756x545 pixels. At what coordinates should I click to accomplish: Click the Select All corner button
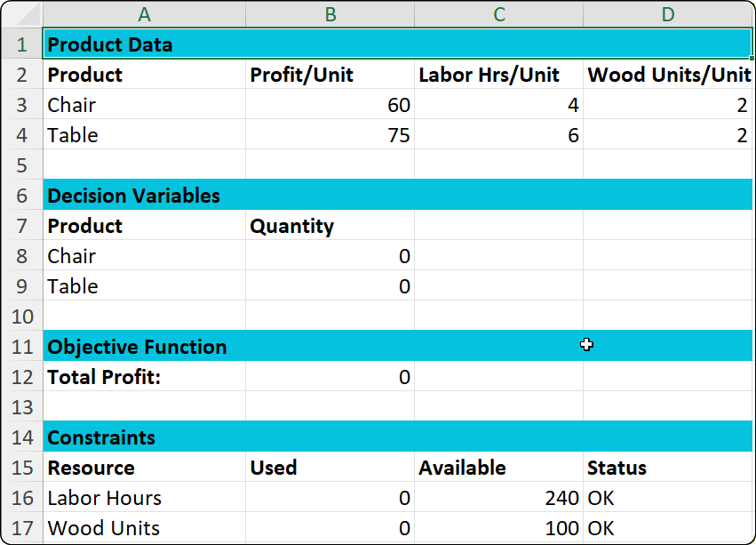(x=22, y=14)
